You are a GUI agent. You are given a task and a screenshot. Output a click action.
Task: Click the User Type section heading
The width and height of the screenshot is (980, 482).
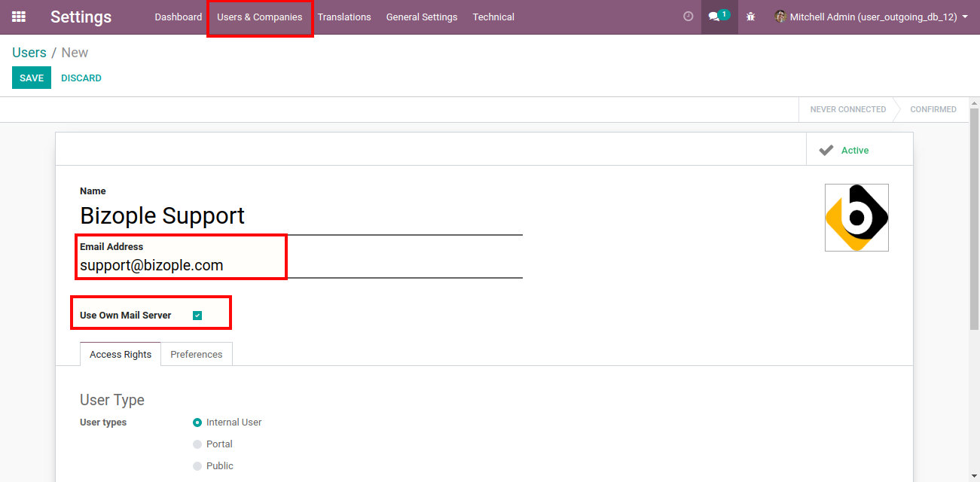pos(112,400)
